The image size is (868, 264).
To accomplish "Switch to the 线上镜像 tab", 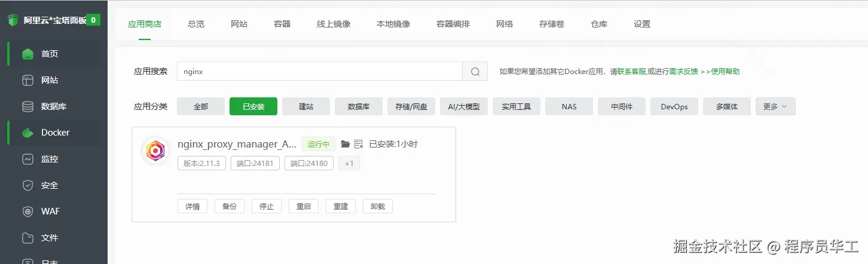I will (334, 24).
